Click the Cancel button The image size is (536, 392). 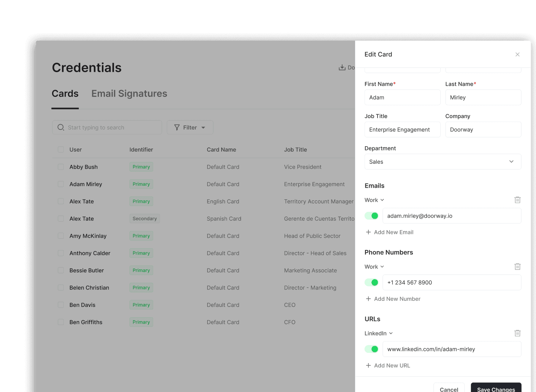(x=449, y=388)
